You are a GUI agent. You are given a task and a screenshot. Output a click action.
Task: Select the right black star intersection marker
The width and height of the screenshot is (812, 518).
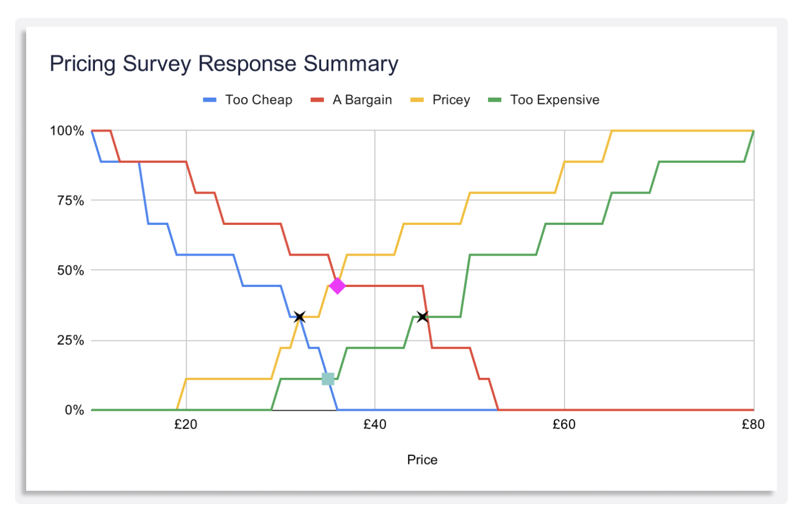coord(423,317)
